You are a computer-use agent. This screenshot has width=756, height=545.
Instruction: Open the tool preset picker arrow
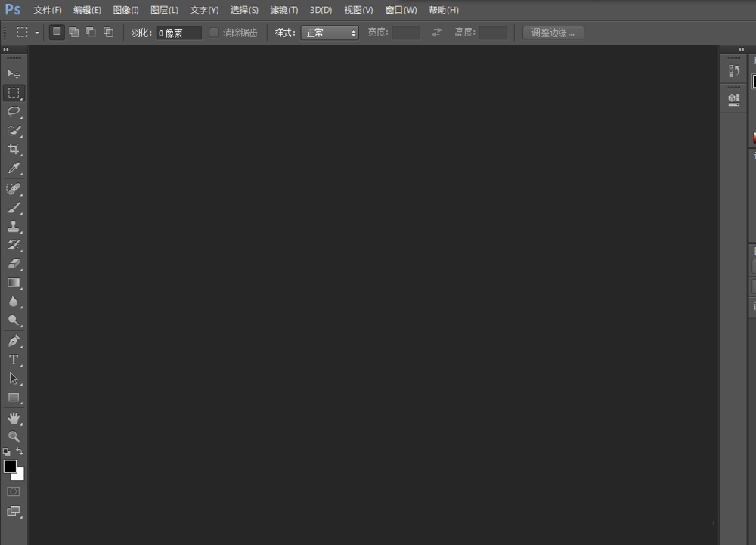[37, 33]
